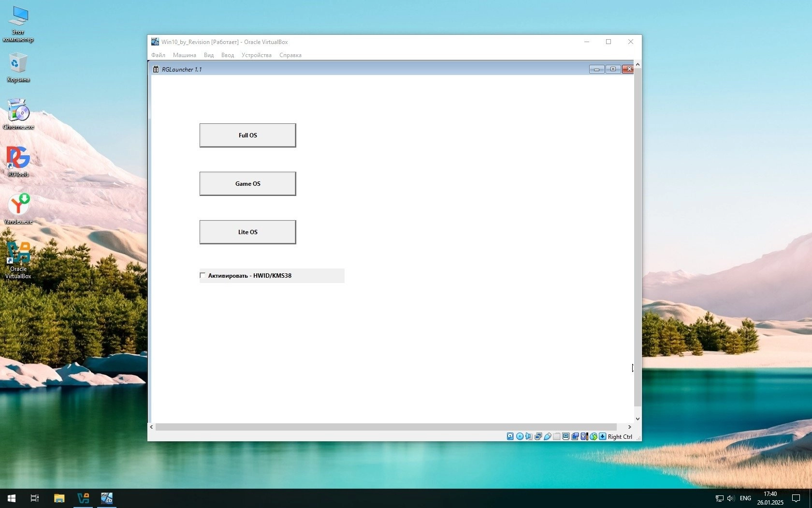Open the recording status indicator
The width and height of the screenshot is (812, 508).
(x=575, y=436)
